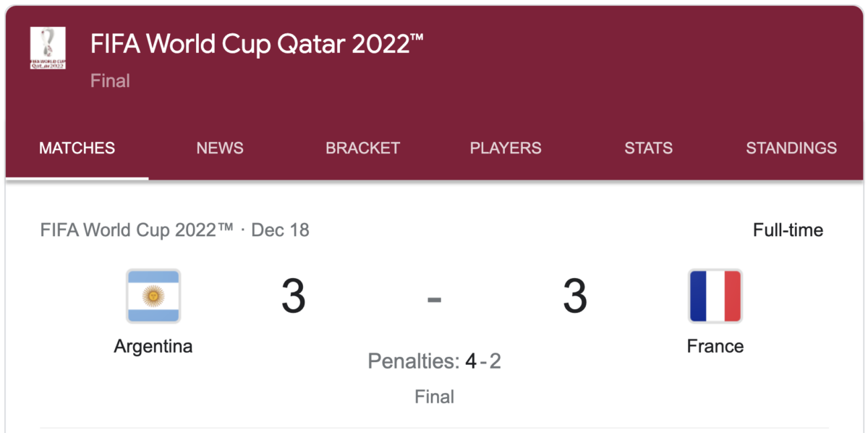
Task: Click the Penalties: 4-2 result text
Action: (x=434, y=361)
